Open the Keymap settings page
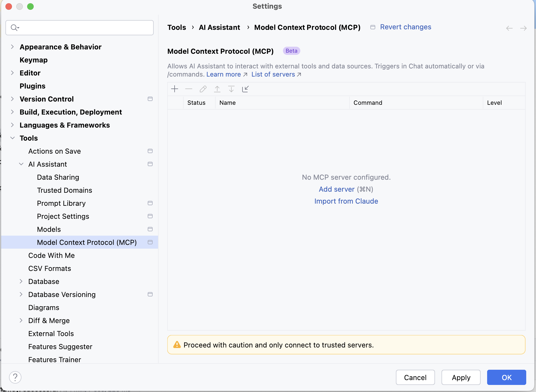This screenshot has width=536, height=392. pyautogui.click(x=33, y=60)
